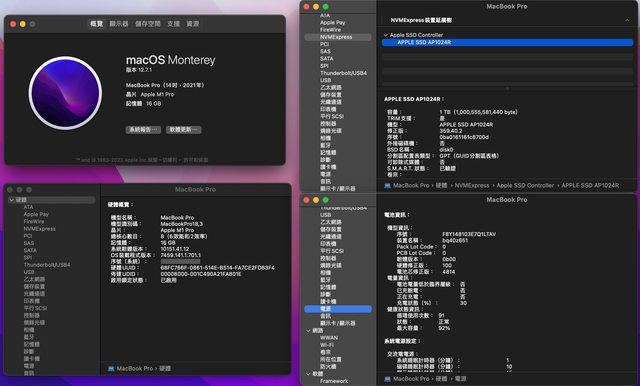Select Wi-Fi under 網路 in the sidebar

[327, 345]
